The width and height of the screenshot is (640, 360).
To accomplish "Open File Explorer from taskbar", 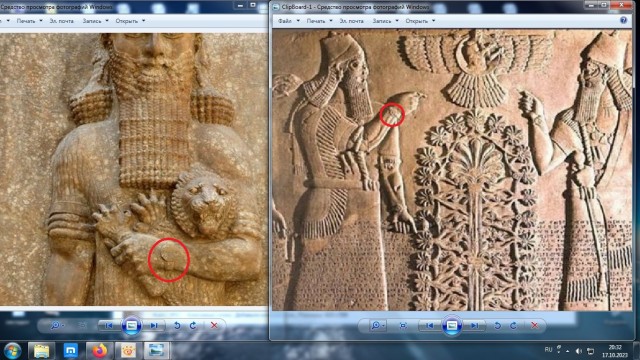I will point(41,351).
